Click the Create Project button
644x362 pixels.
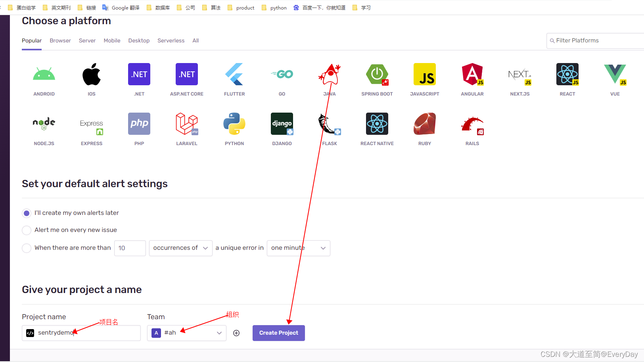click(279, 333)
